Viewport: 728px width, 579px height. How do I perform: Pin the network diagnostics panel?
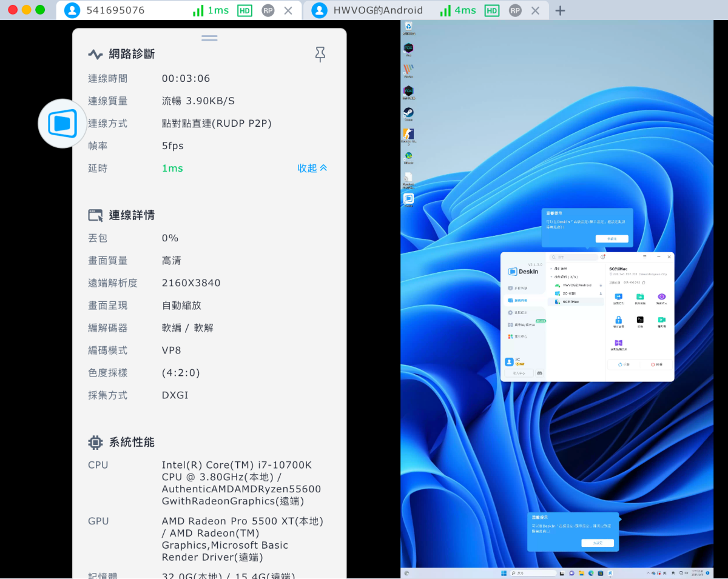[320, 55]
